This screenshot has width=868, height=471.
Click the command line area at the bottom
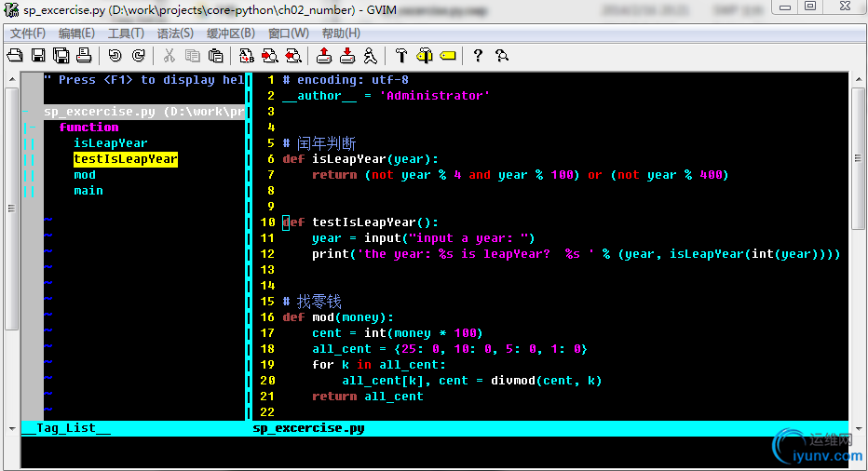pyautogui.click(x=435, y=451)
